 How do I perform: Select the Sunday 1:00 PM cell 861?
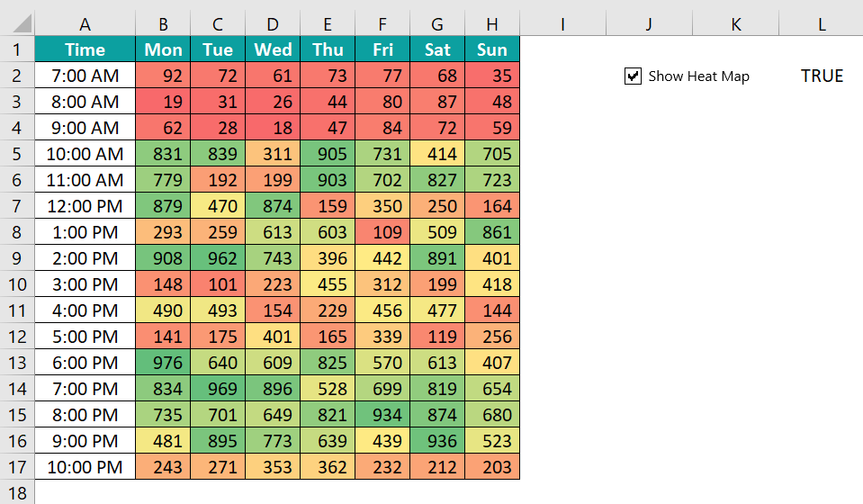tap(492, 232)
